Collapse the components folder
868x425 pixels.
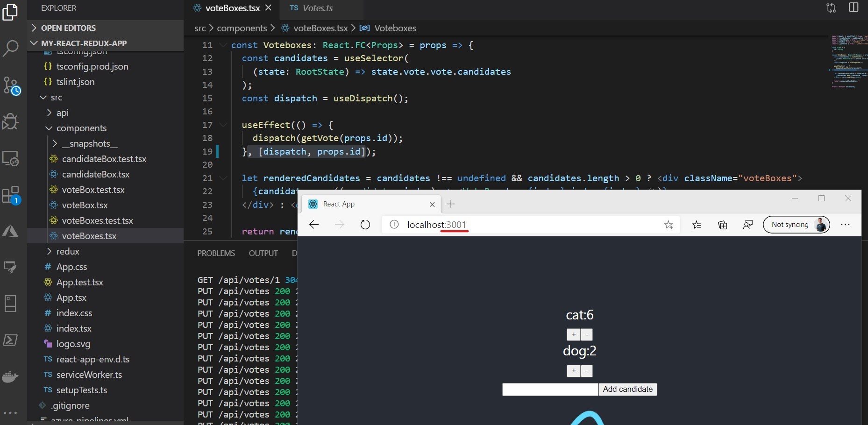(x=81, y=128)
